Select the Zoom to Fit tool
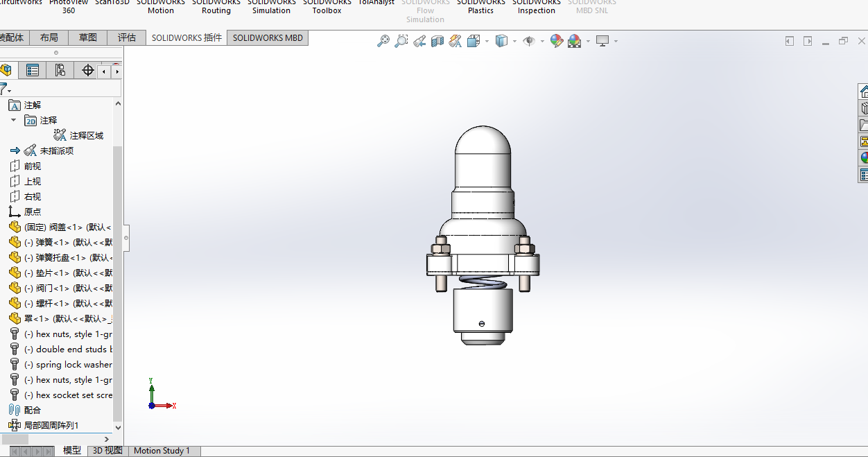This screenshot has height=457, width=868. (x=383, y=41)
